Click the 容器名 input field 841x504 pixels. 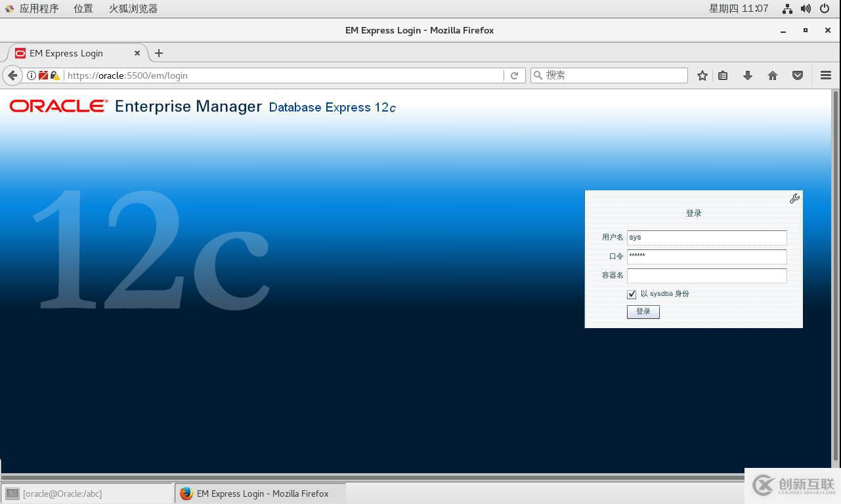pos(706,276)
